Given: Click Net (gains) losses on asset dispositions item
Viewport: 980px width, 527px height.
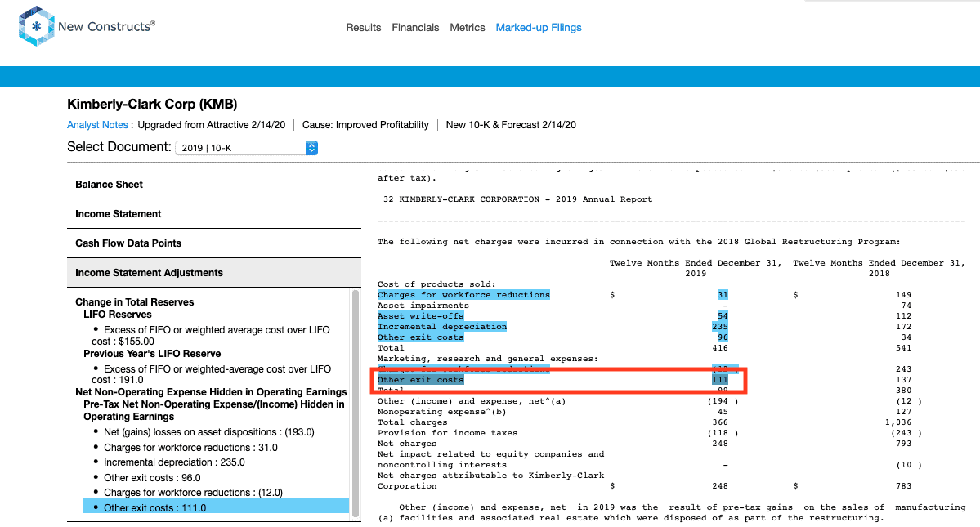Looking at the screenshot, I should (208, 432).
